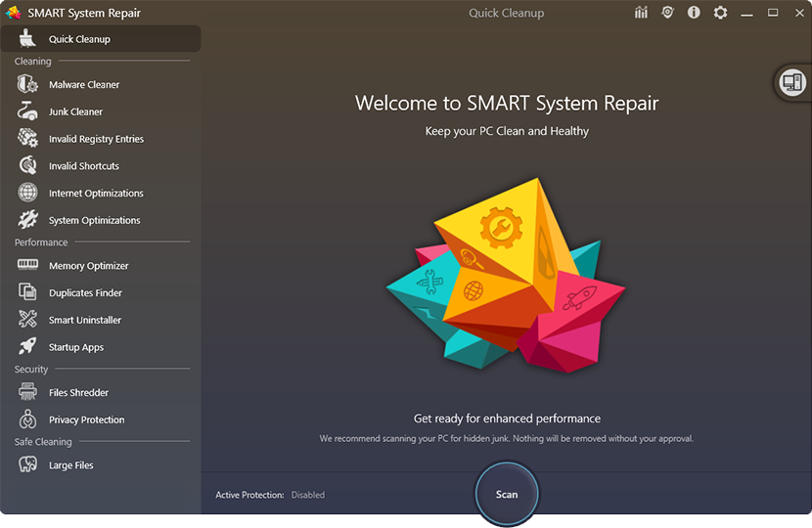This screenshot has width=812, height=528.
Task: Click the Memory Optimizer RAM icon
Action: pos(27,265)
